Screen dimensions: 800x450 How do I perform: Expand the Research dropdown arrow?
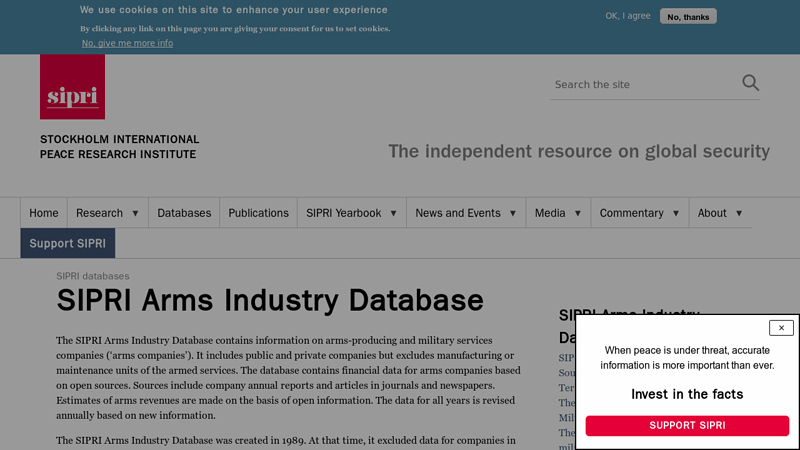(135, 213)
